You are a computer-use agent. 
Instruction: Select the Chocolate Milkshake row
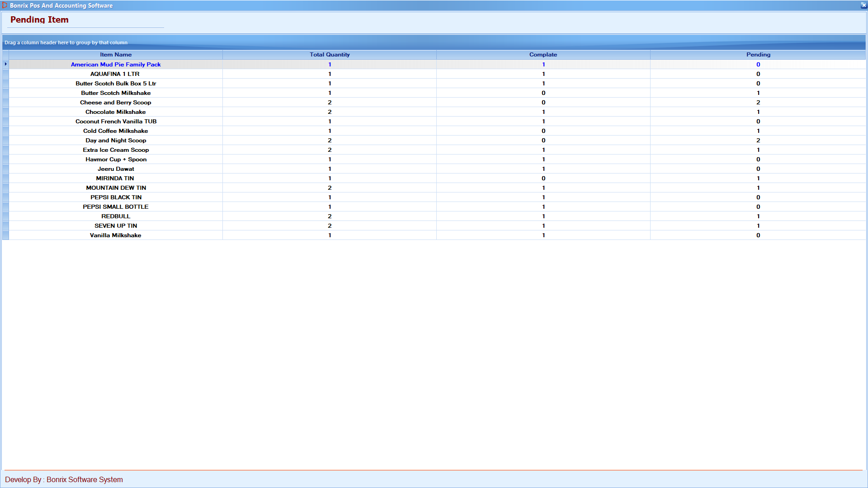(116, 112)
